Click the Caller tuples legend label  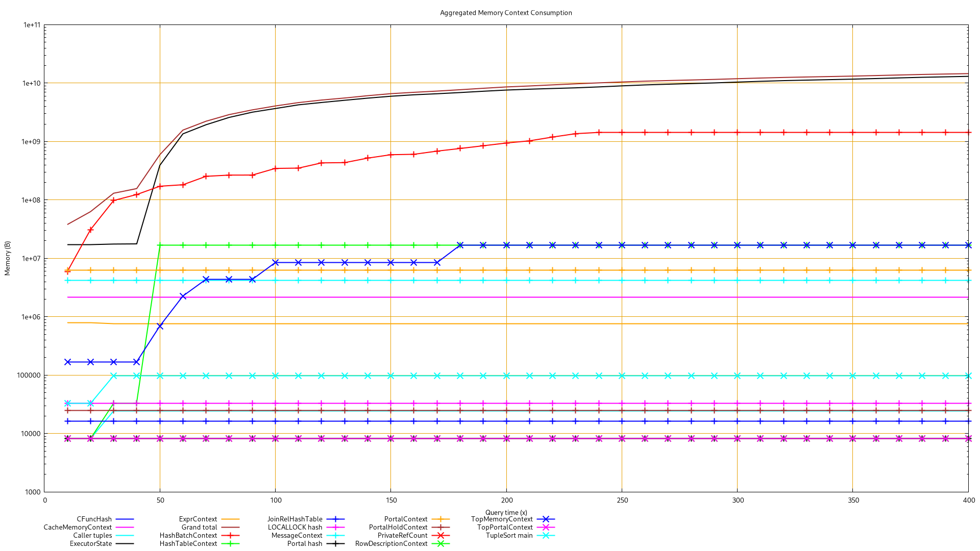pyautogui.click(x=92, y=535)
